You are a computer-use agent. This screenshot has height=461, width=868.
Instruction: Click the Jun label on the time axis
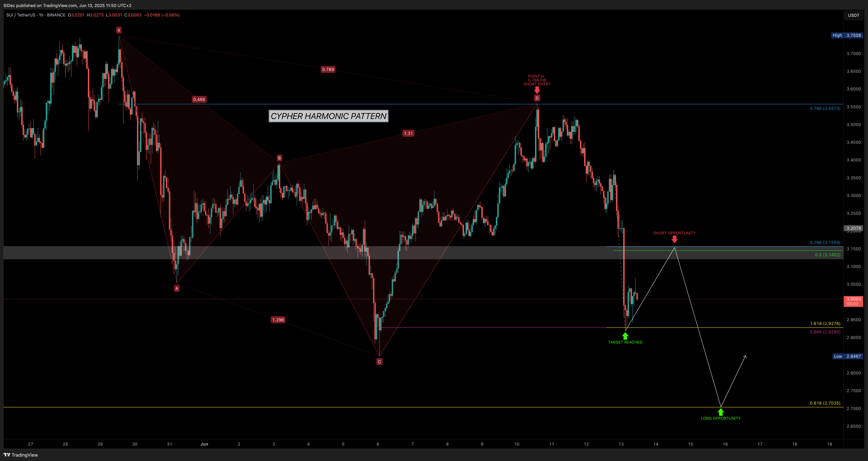204,444
